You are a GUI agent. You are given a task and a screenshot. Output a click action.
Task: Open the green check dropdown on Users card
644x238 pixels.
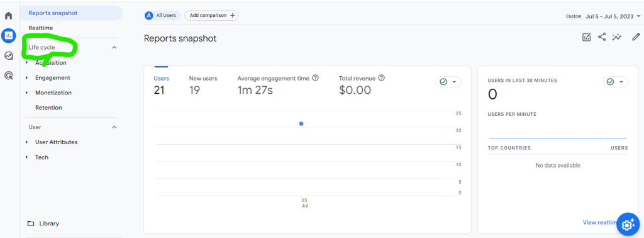[448, 82]
